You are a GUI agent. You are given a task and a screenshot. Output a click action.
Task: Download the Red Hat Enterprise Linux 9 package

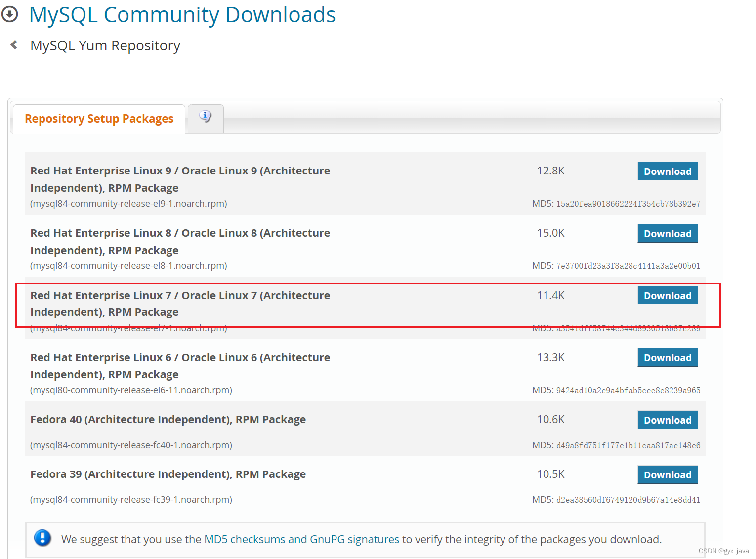tap(668, 171)
